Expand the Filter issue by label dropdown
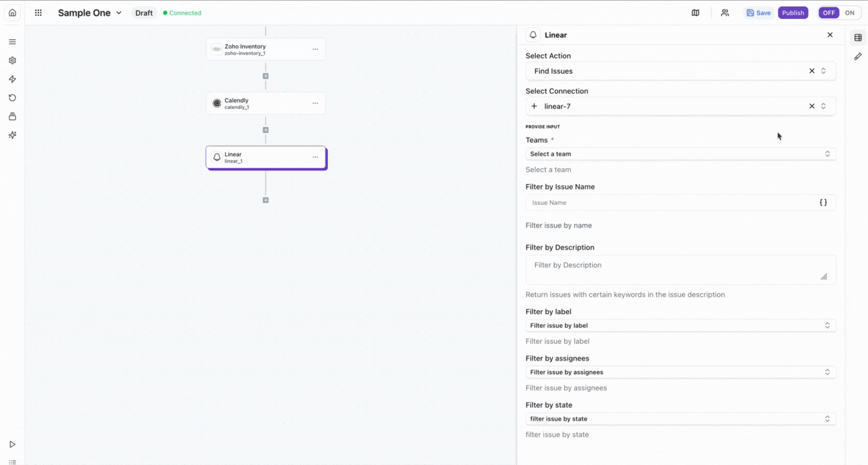The height and width of the screenshot is (465, 868). coord(680,326)
